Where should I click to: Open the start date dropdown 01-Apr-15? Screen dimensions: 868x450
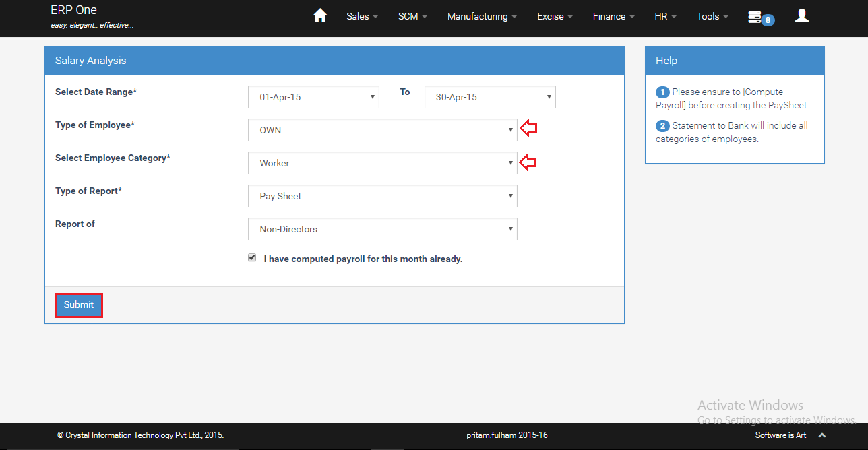(x=313, y=97)
